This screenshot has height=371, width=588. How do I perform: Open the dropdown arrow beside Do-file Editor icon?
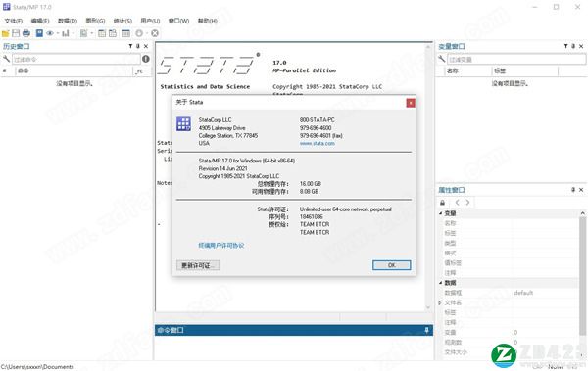(x=91, y=33)
